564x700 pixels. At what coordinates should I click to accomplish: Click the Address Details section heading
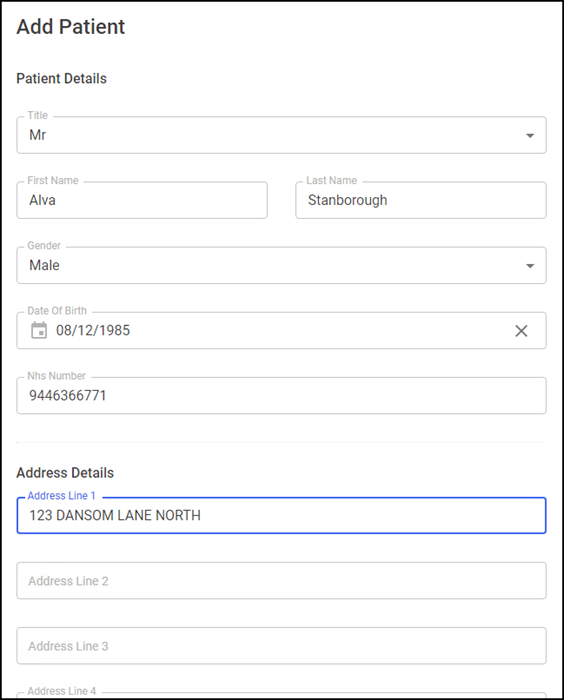tap(65, 473)
